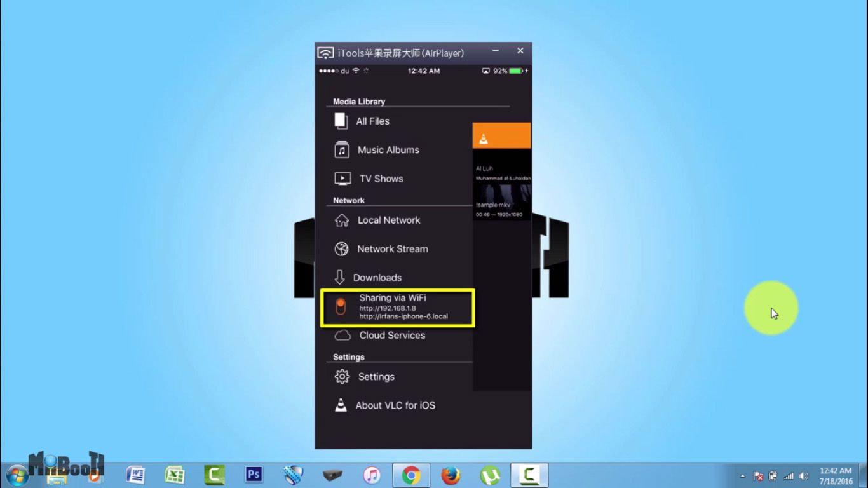Click the taskbar volume speaker icon
Image resolution: width=868 pixels, height=488 pixels.
804,476
